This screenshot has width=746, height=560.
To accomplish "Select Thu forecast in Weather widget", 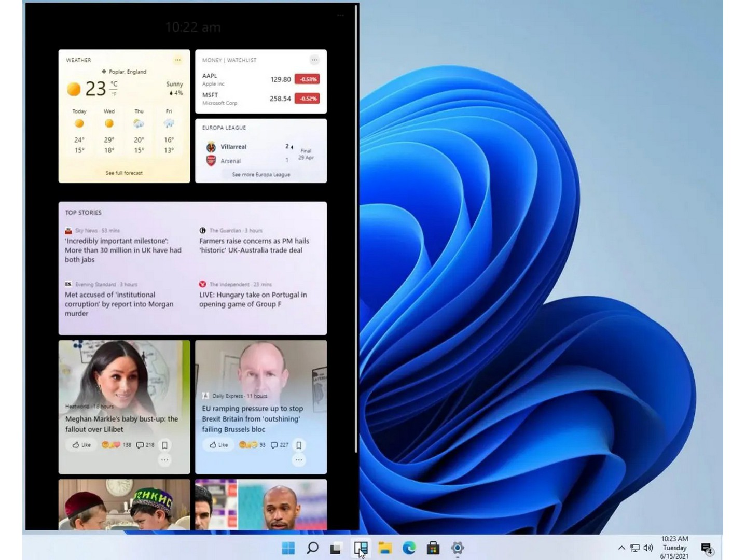I will pyautogui.click(x=139, y=132).
